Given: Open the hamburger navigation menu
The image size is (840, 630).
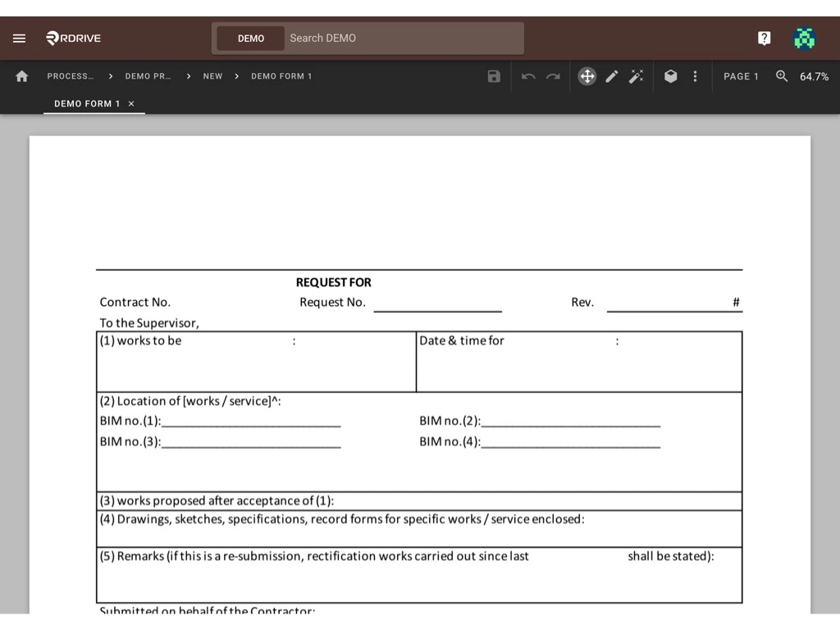Looking at the screenshot, I should 19,38.
